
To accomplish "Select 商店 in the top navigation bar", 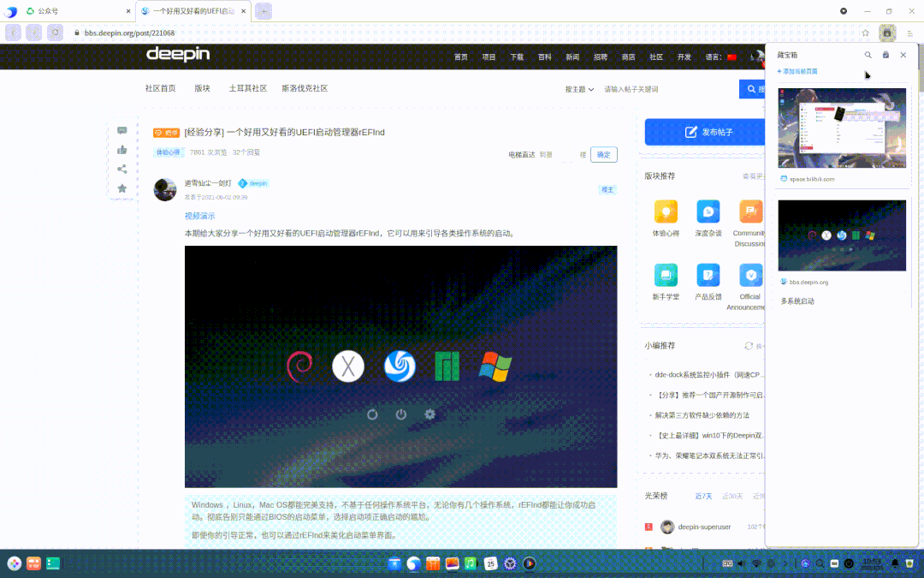I will [x=627, y=57].
